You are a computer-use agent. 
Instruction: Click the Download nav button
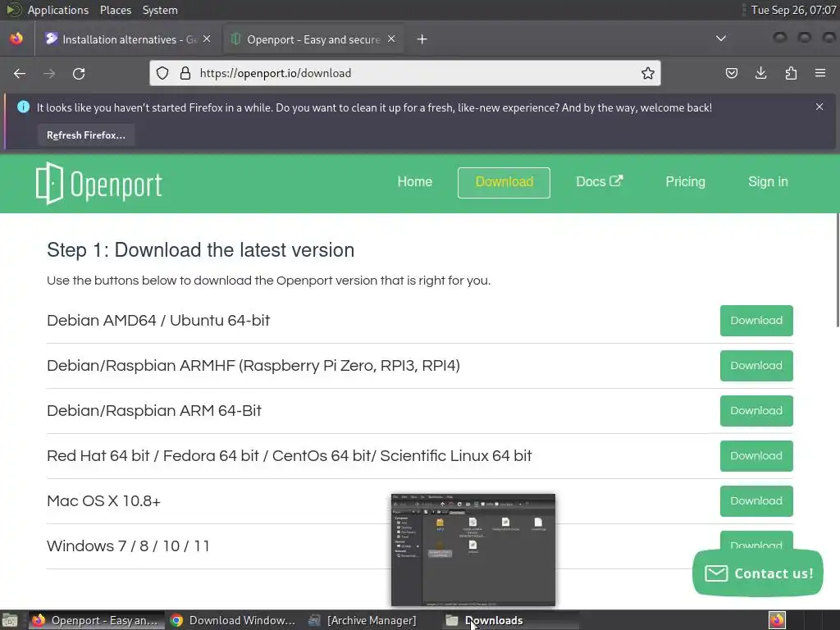tap(504, 183)
